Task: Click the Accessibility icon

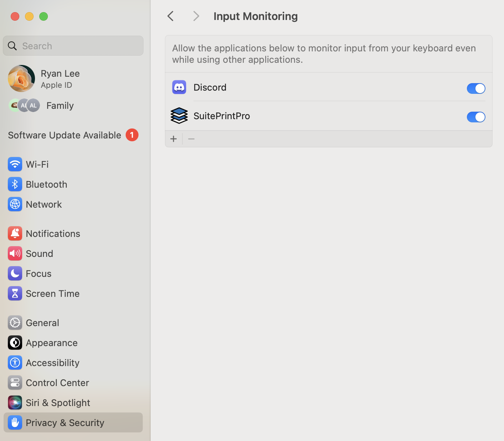Action: coord(15,363)
